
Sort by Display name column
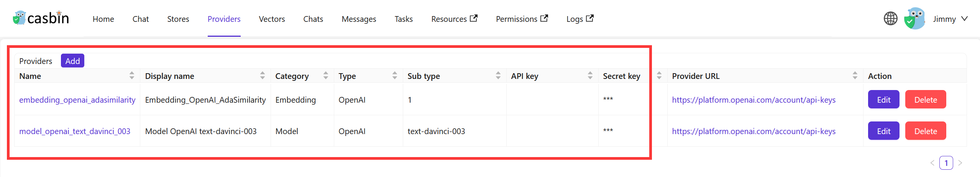262,76
